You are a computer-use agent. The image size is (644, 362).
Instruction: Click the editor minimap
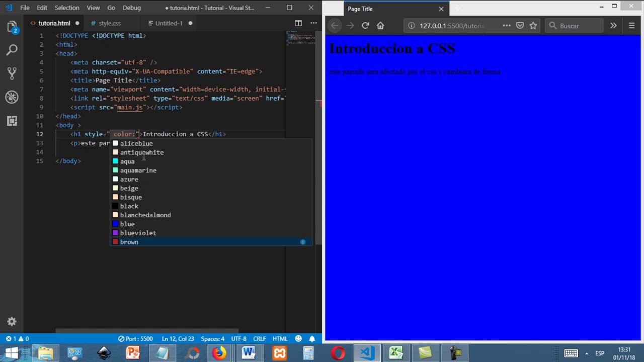click(x=300, y=38)
